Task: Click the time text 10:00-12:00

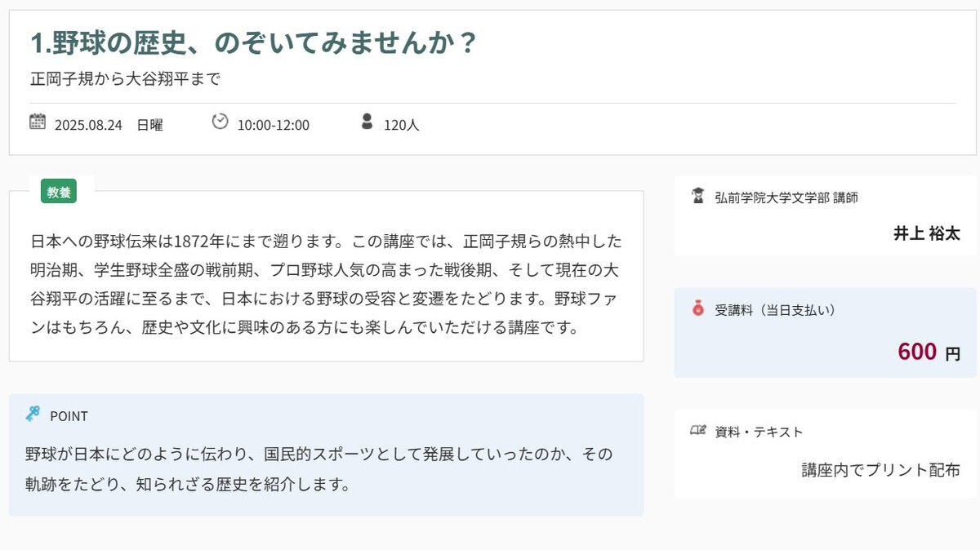Action: pyautogui.click(x=274, y=125)
